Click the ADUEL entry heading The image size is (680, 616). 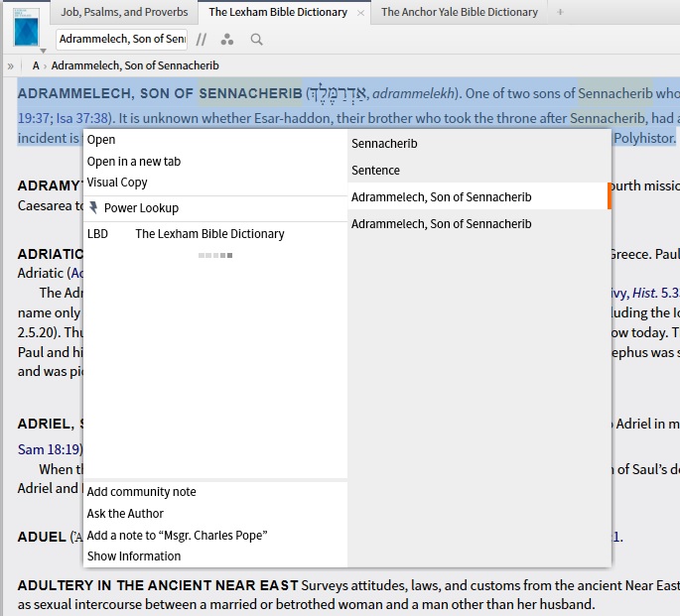coord(42,537)
